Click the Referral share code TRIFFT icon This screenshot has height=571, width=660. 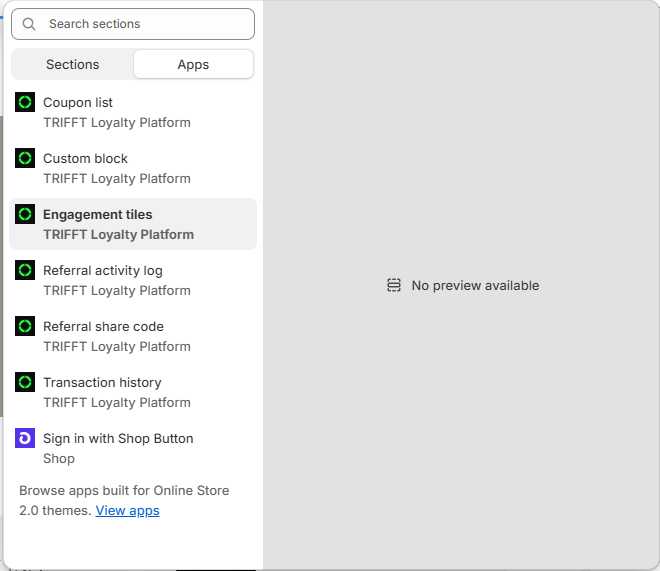tap(25, 326)
